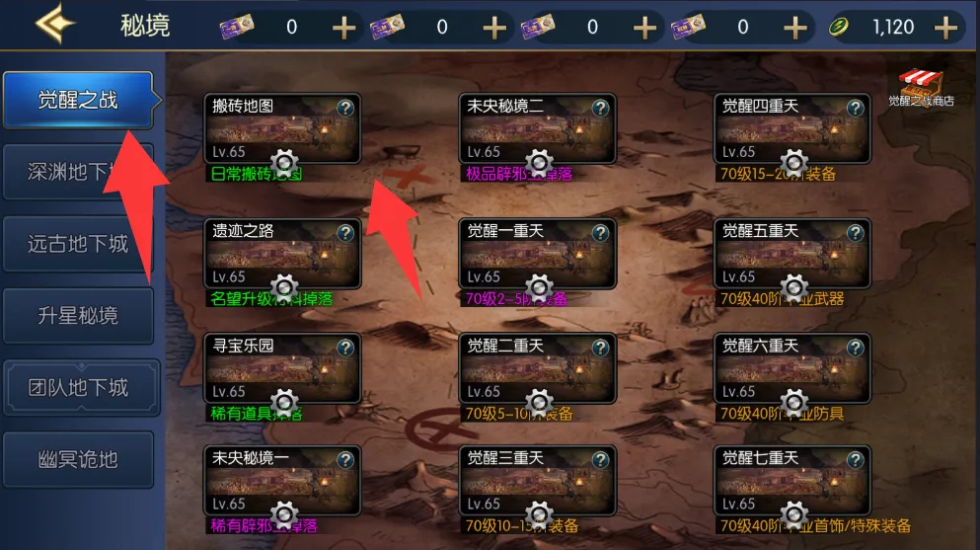Click the question mark on 觉醒四重天
The image size is (980, 550).
pyautogui.click(x=855, y=109)
